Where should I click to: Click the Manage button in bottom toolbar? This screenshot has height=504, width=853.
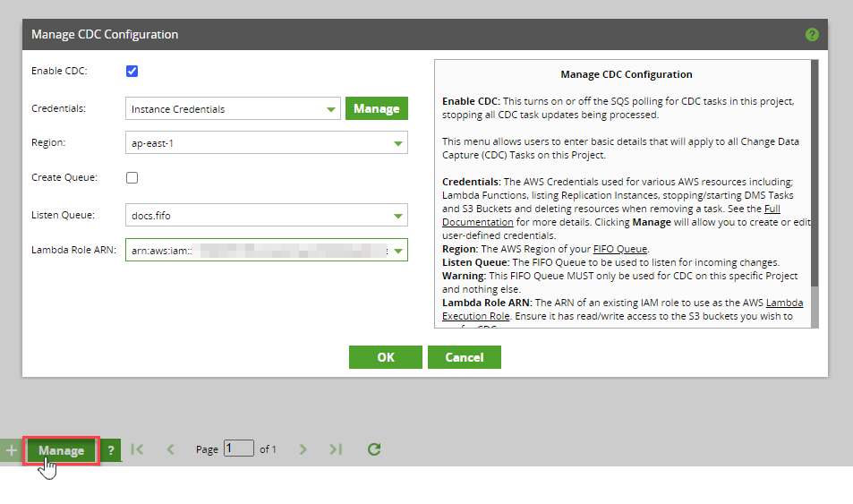[x=62, y=450]
